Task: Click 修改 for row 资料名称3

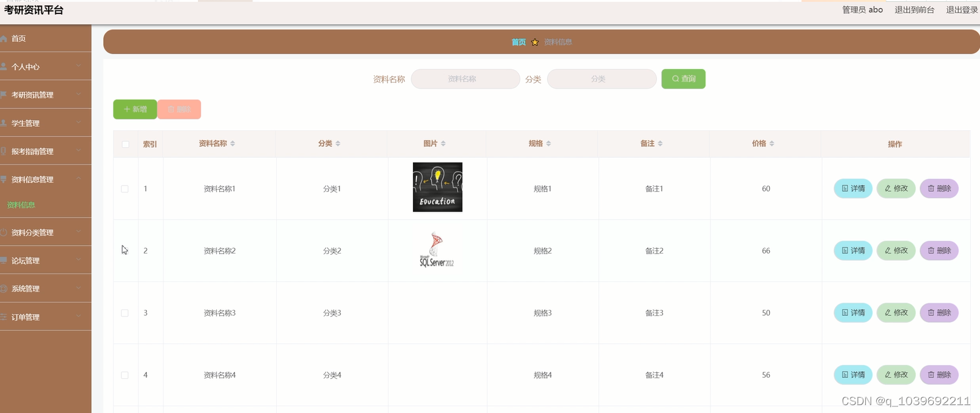Action: pos(896,313)
